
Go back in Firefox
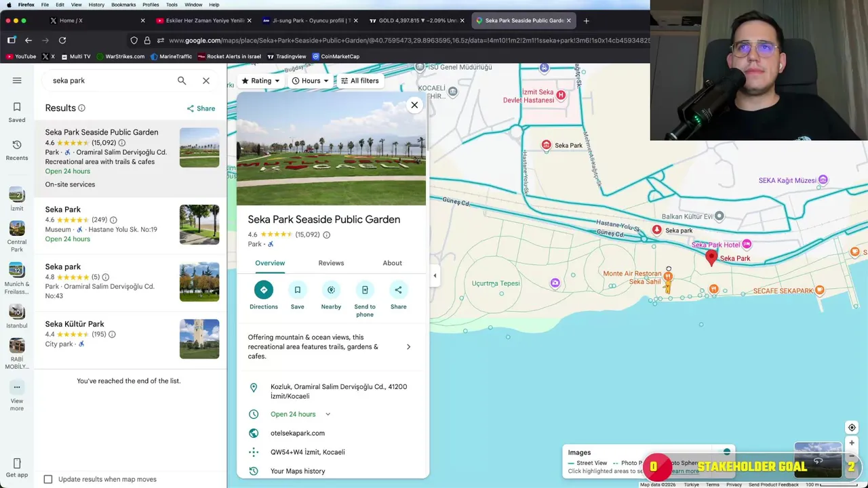[x=28, y=41]
